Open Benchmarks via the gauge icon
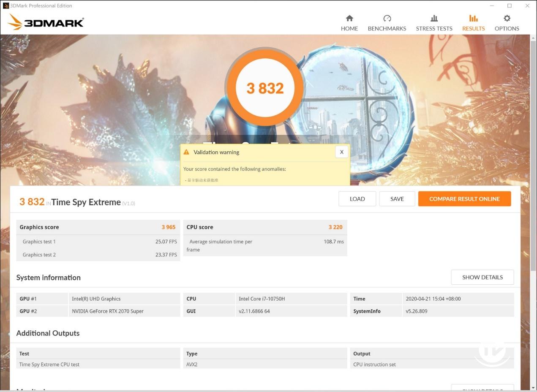The height and width of the screenshot is (392, 537). click(x=387, y=18)
